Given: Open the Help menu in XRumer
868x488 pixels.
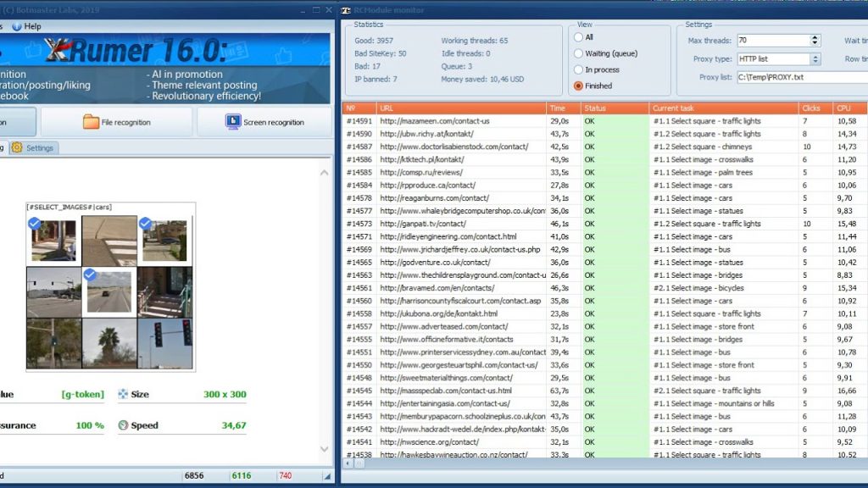Looking at the screenshot, I should click(26, 26).
